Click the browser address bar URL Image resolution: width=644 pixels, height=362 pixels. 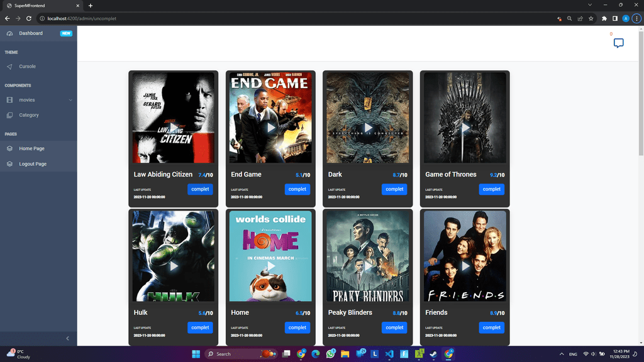click(82, 18)
